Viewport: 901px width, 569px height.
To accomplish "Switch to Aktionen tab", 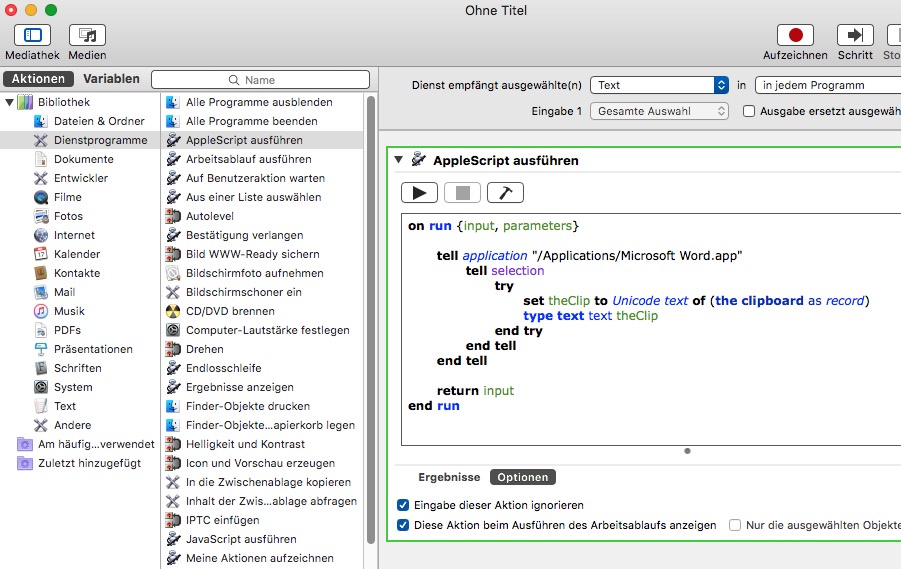I will pos(38,79).
